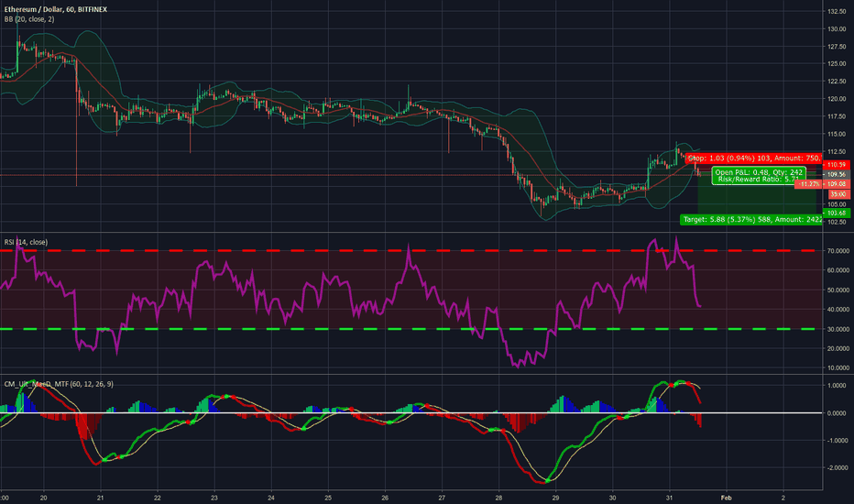Viewport: 854px width, 504px height.
Task: Click the -11.27% change tag
Action: click(809, 184)
